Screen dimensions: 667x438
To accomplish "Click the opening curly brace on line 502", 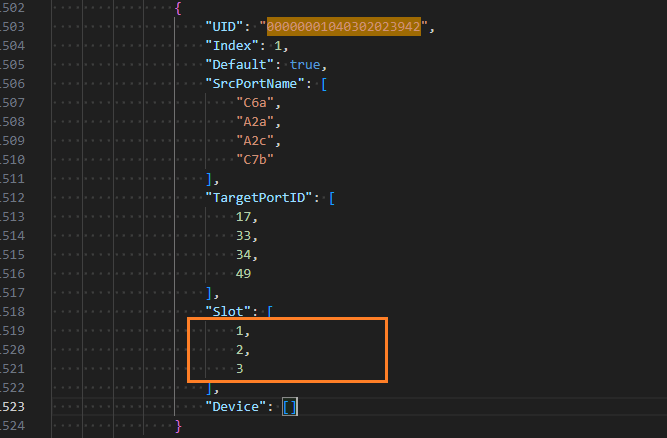I will click(x=178, y=8).
